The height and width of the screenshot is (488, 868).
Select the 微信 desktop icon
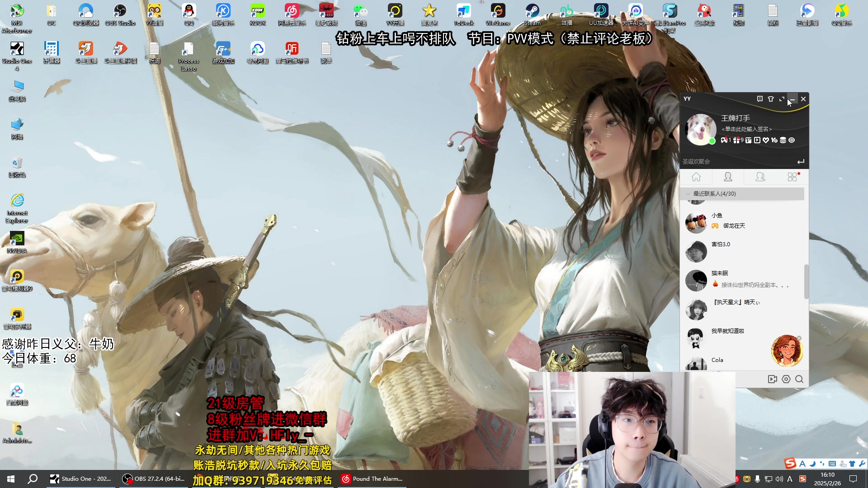point(361,14)
